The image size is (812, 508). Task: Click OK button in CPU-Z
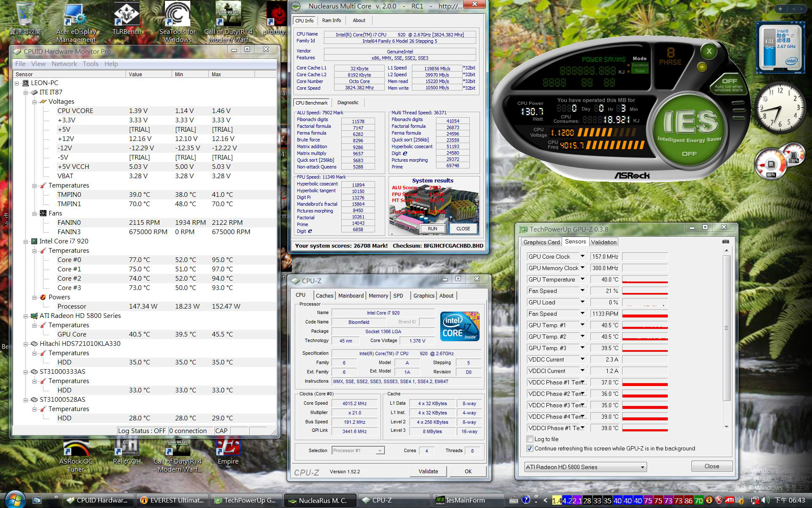tap(468, 471)
